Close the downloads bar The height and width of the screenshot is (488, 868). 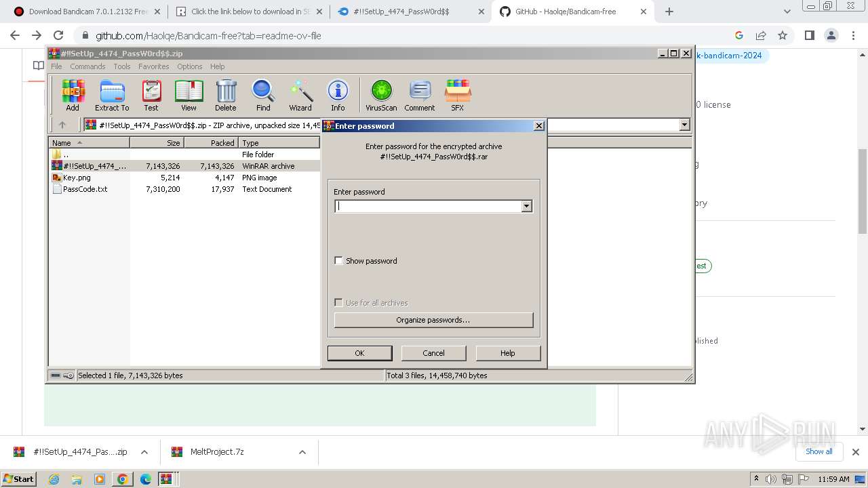pos(855,452)
